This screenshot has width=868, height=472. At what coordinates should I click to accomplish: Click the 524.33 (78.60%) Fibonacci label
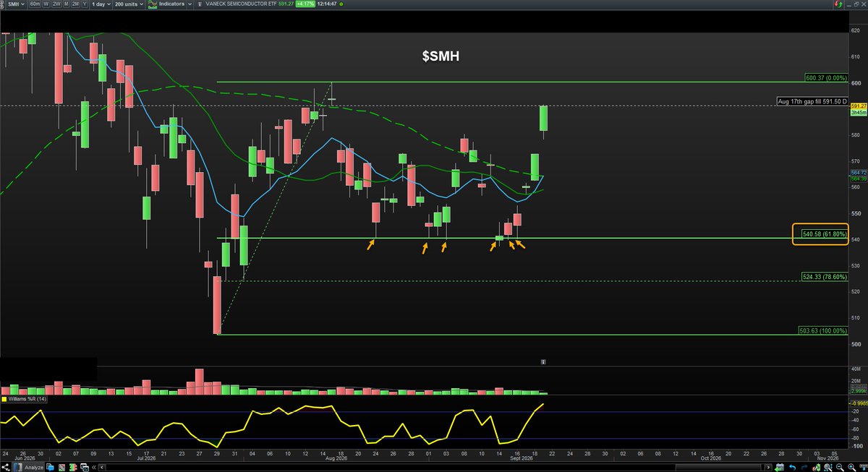coord(823,276)
